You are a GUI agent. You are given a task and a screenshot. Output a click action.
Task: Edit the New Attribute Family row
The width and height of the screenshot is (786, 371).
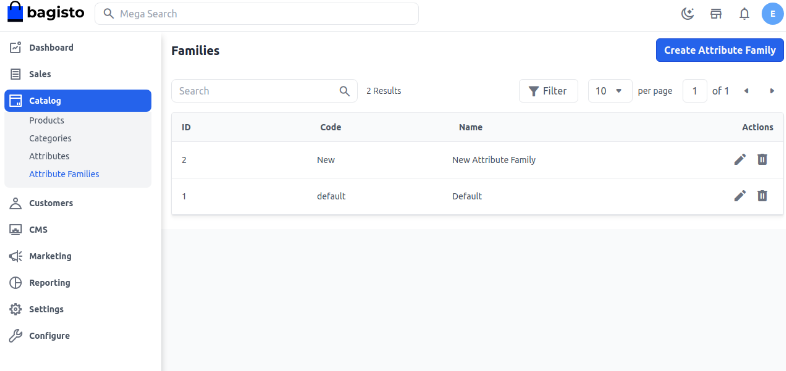tap(740, 160)
